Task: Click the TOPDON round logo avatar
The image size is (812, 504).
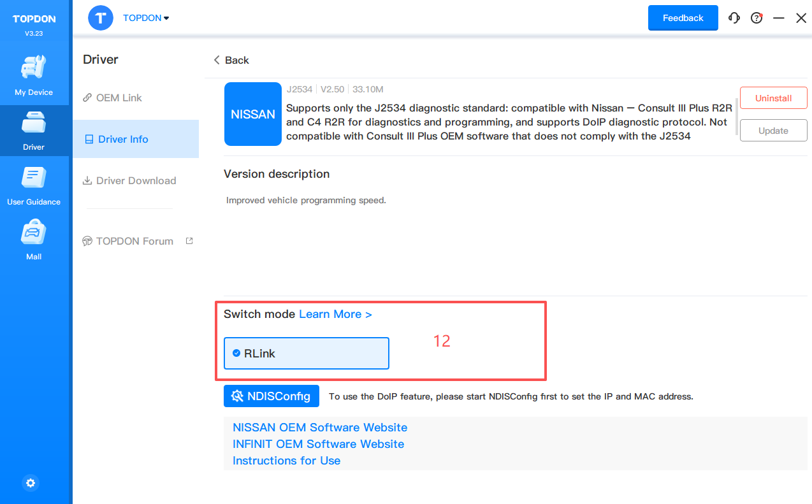Action: (x=101, y=18)
